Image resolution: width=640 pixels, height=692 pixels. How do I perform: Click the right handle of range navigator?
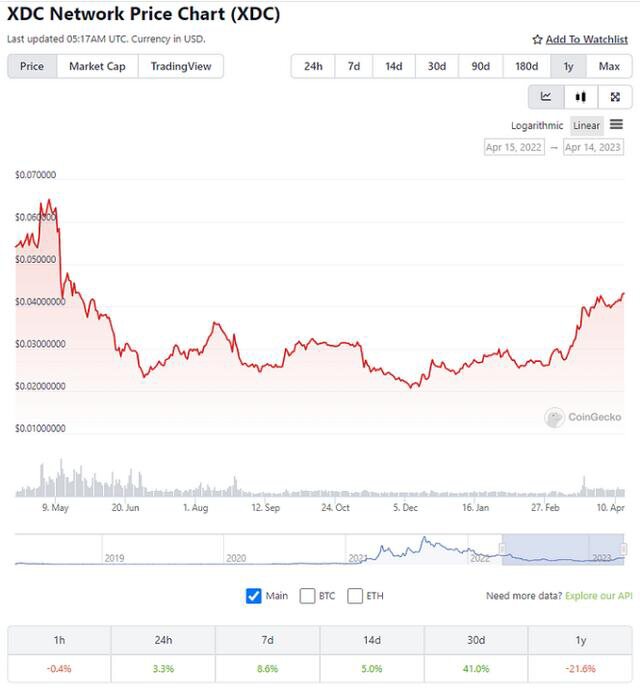tap(623, 549)
